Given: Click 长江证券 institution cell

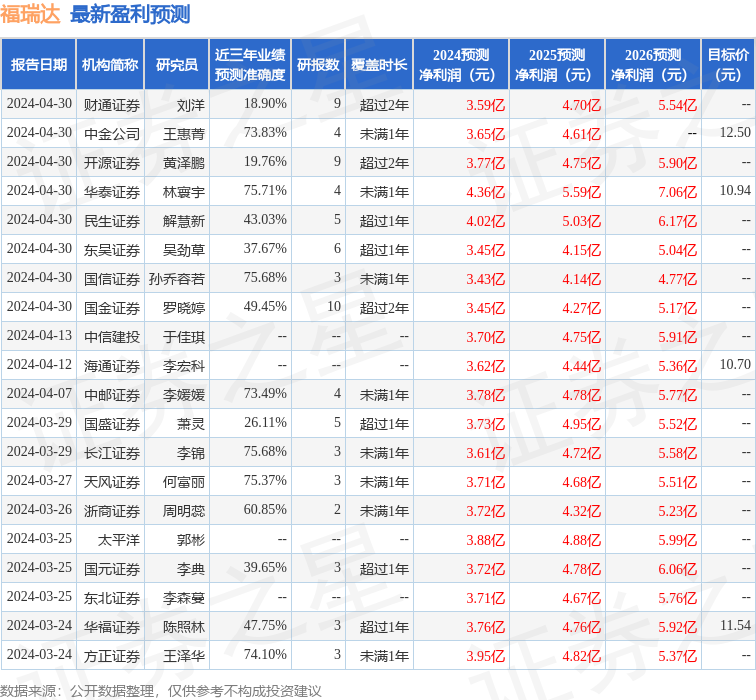Looking at the screenshot, I should coord(112,453).
